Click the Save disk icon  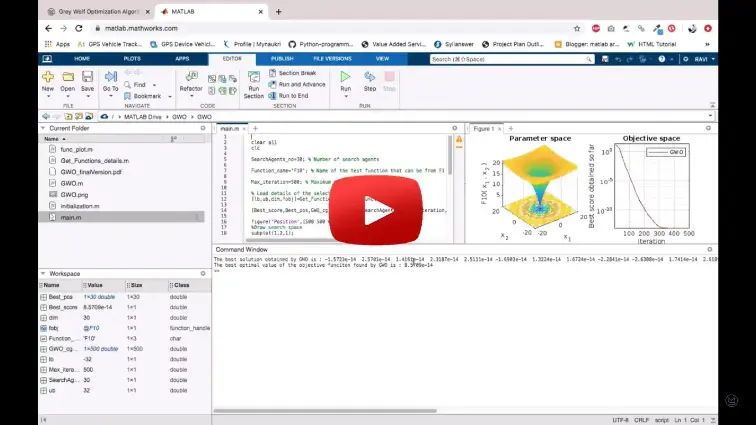(x=87, y=77)
